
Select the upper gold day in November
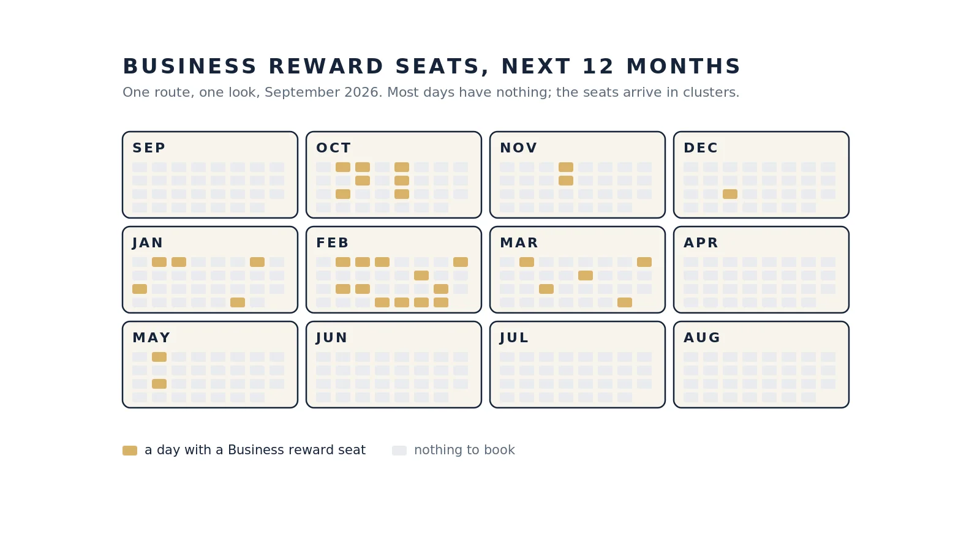566,167
